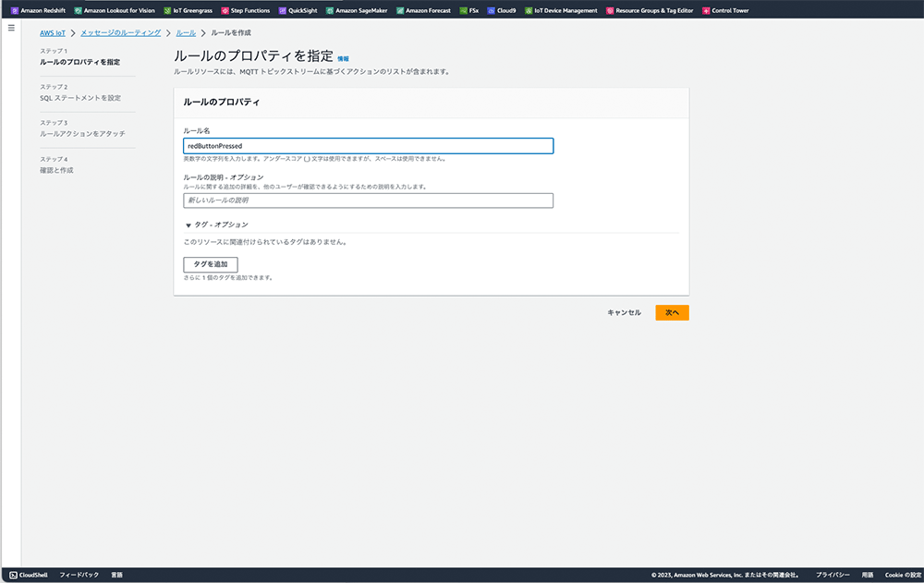The height and width of the screenshot is (583, 924).
Task: Click the orange 次へ button
Action: pos(672,312)
